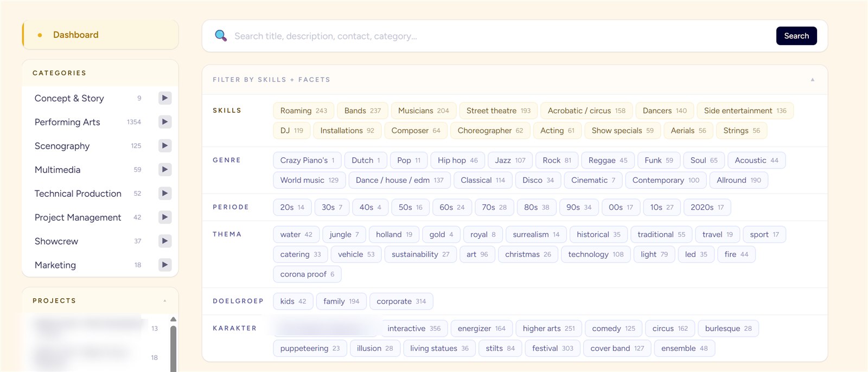
Task: Select the kids doelgroep chip
Action: tap(293, 302)
